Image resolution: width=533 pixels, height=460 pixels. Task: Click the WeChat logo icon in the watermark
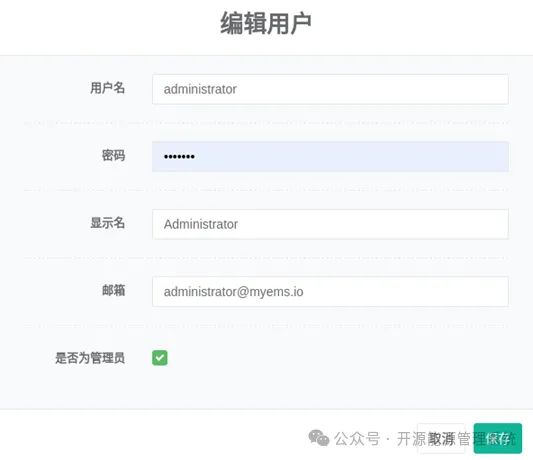319,438
